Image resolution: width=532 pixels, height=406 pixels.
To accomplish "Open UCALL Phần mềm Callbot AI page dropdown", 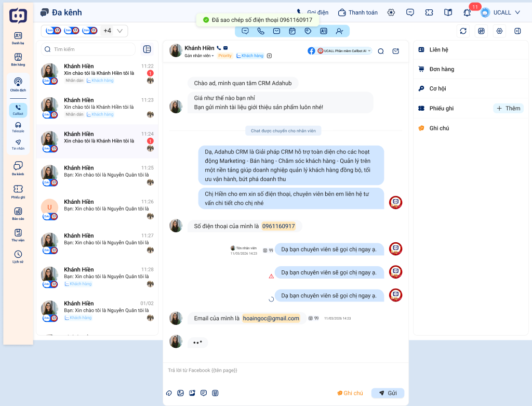I will 344,51.
